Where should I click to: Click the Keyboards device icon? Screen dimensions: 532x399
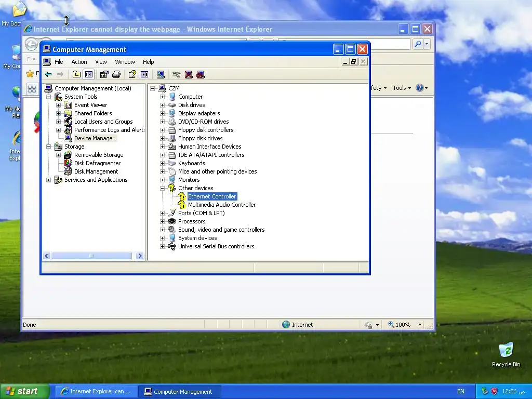pos(172,163)
